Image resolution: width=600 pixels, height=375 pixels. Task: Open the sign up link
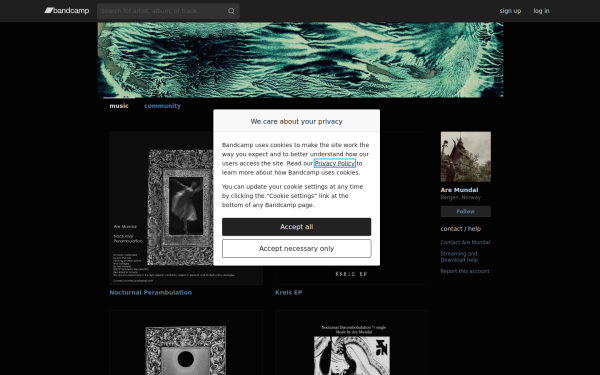click(x=510, y=11)
